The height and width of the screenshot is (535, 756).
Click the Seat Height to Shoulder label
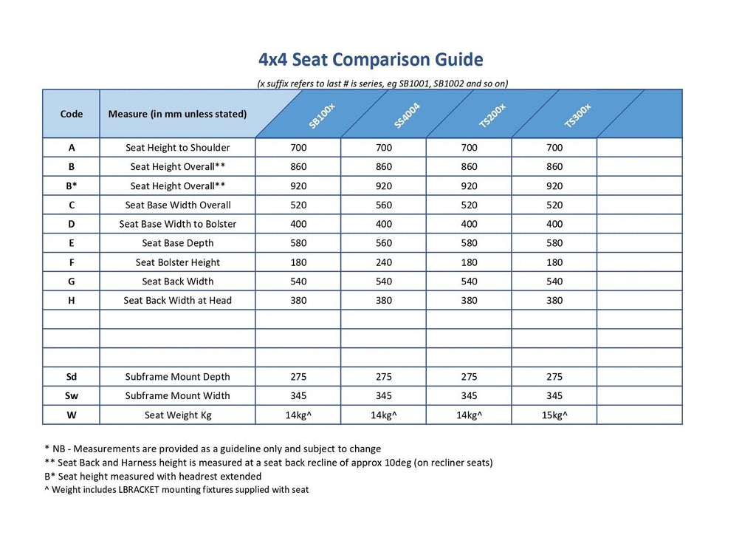coord(177,148)
